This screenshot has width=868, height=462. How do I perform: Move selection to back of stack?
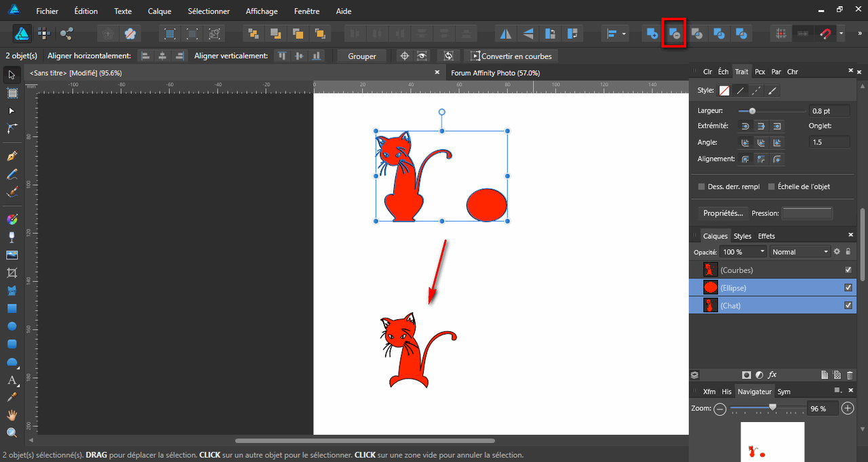[x=254, y=33]
